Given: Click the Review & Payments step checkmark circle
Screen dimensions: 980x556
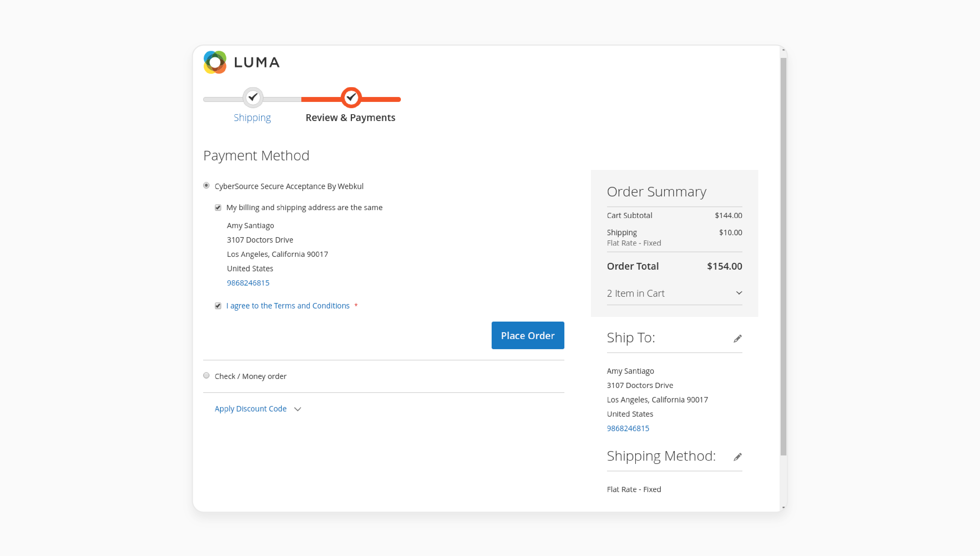Looking at the screenshot, I should click(351, 97).
